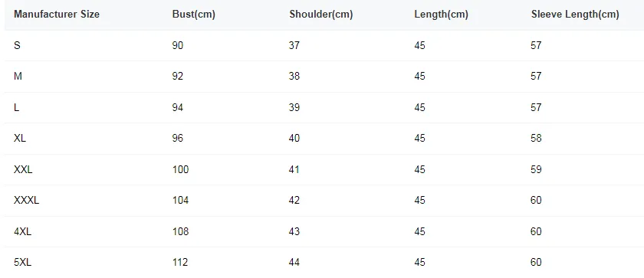Click bust value 112 for 5XL

pyautogui.click(x=180, y=262)
